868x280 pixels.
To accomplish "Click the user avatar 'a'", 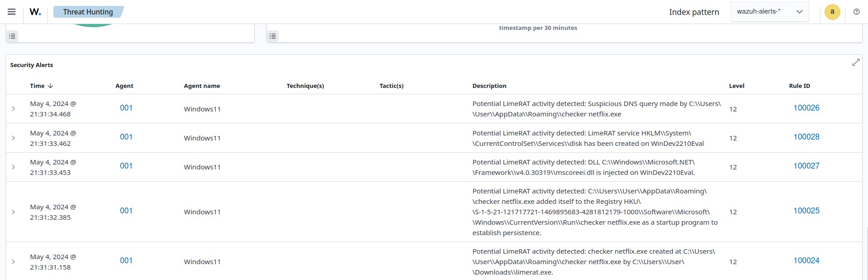I will point(832,12).
